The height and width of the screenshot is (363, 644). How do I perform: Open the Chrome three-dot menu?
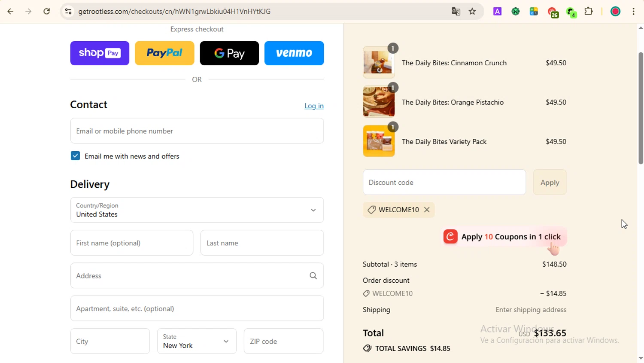click(634, 12)
